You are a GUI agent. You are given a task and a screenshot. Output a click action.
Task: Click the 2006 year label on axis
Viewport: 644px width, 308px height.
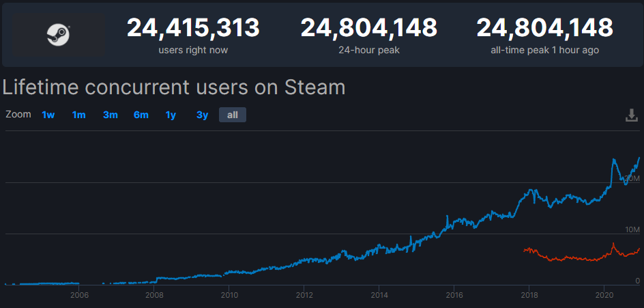pos(79,295)
